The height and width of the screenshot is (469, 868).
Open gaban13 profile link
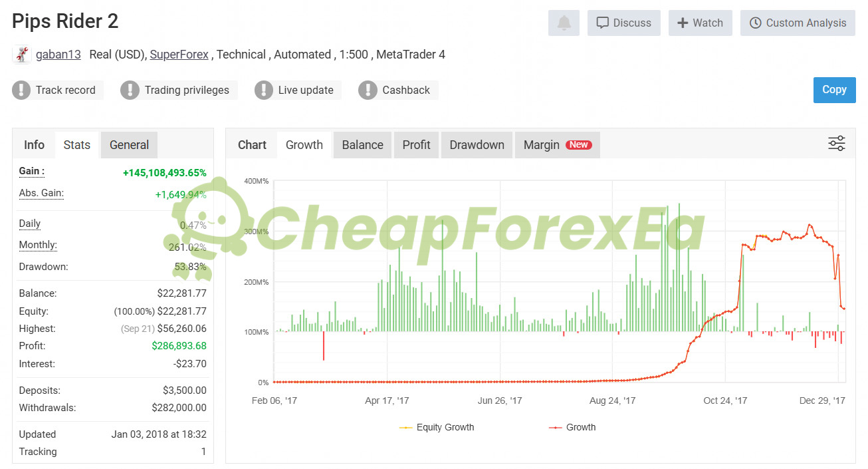coord(58,55)
